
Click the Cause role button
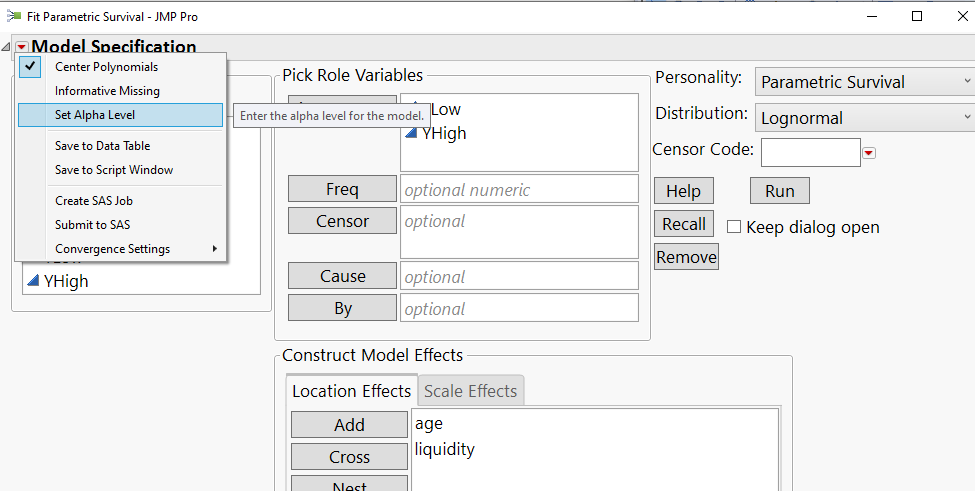tap(342, 276)
